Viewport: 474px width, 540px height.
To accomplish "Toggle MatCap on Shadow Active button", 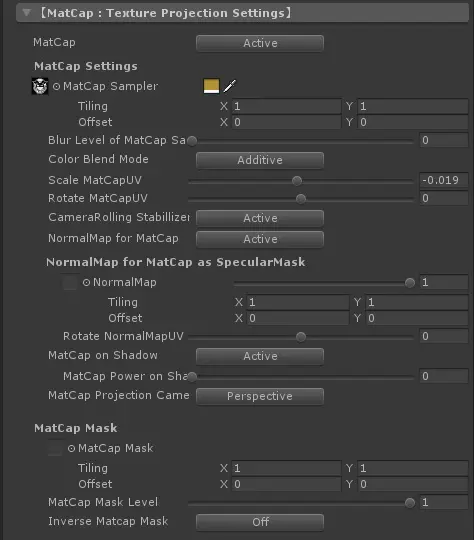I will click(x=260, y=356).
